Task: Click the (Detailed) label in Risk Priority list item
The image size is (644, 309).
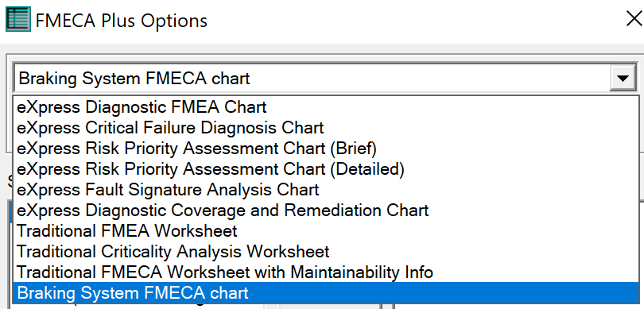Action: pos(367,169)
